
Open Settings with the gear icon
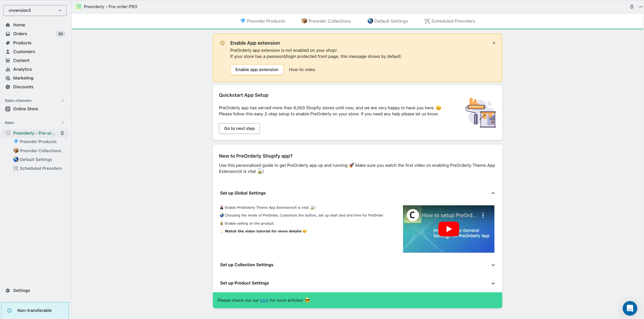click(8, 291)
